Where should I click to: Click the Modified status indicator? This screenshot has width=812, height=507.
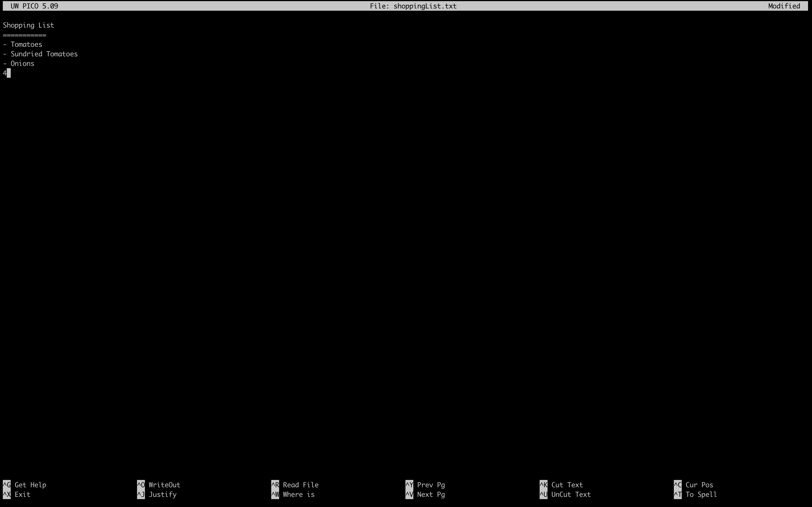[784, 6]
